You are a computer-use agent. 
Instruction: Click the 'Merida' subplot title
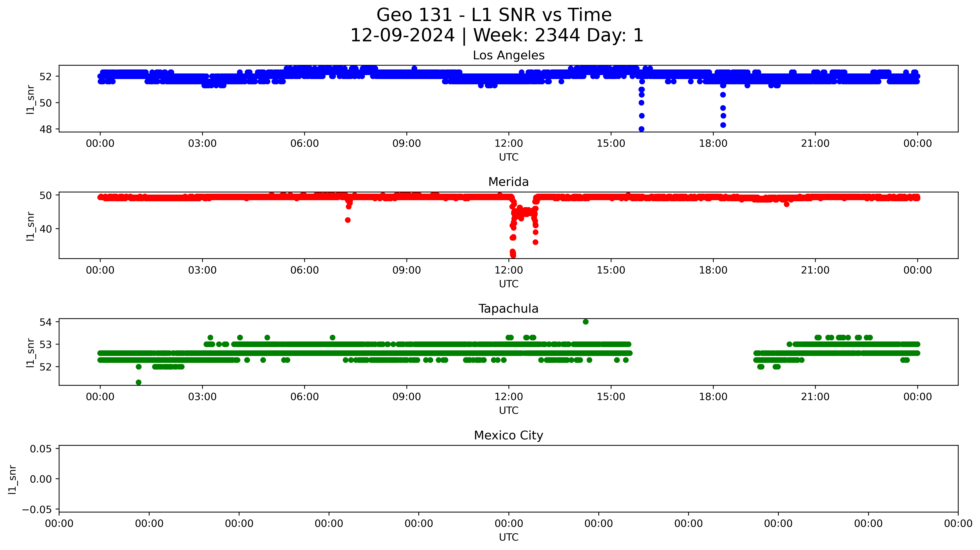click(508, 182)
